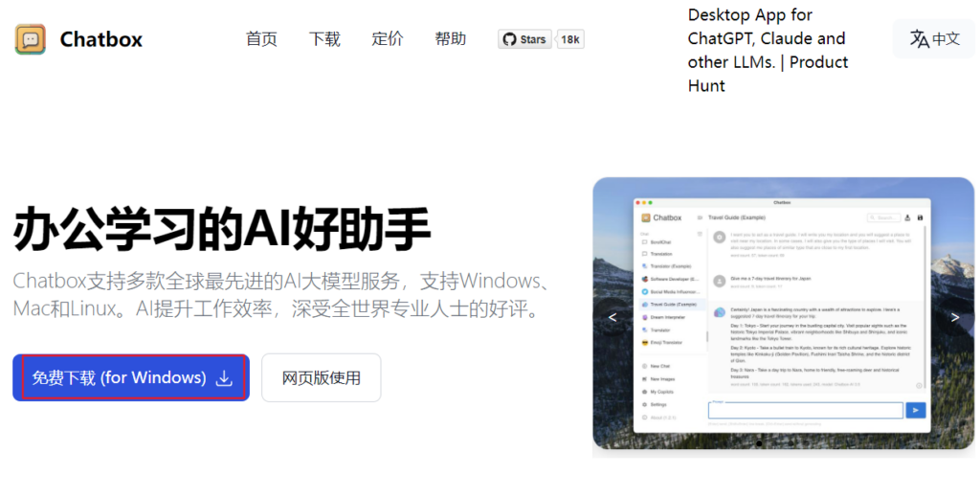Click the save icon at preview top right
The image size is (980, 477).
click(920, 217)
